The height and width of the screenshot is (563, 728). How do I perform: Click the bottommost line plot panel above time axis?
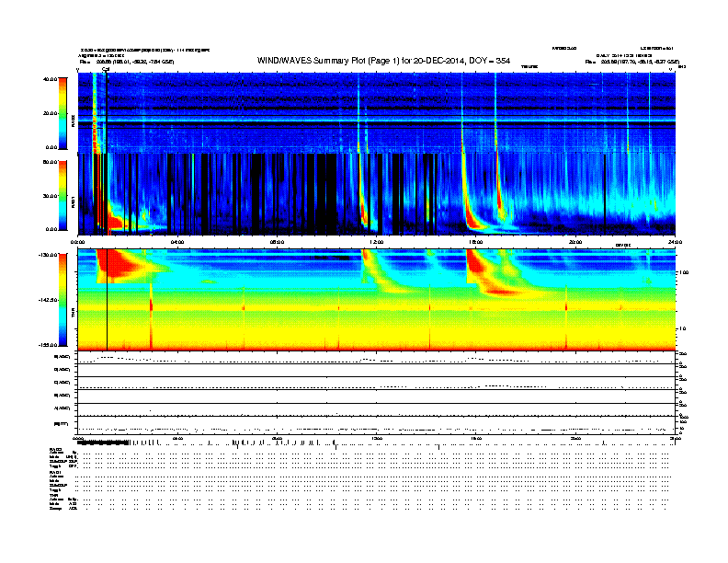tap(376, 425)
